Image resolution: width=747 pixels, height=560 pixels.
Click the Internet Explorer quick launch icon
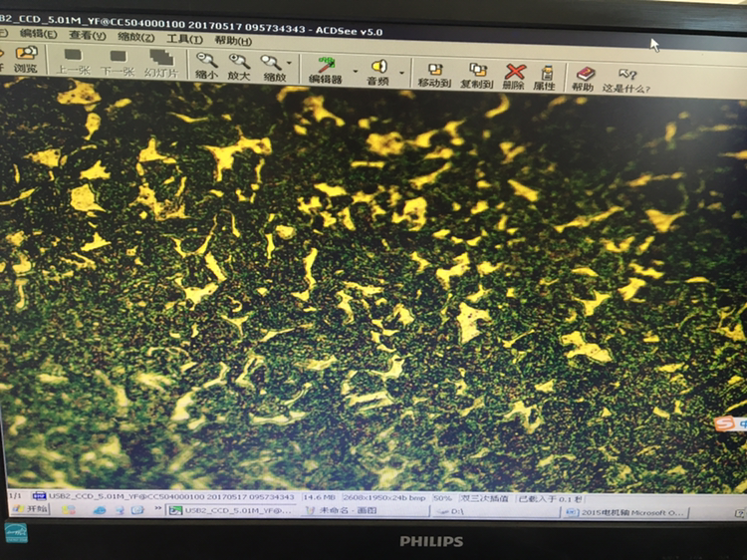pos(100,510)
